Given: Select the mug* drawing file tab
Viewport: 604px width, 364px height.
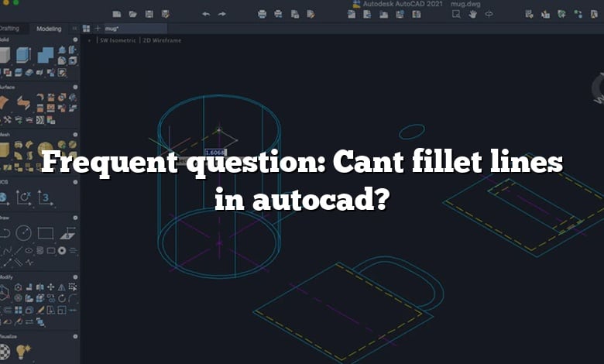Looking at the screenshot, I should (x=135, y=29).
